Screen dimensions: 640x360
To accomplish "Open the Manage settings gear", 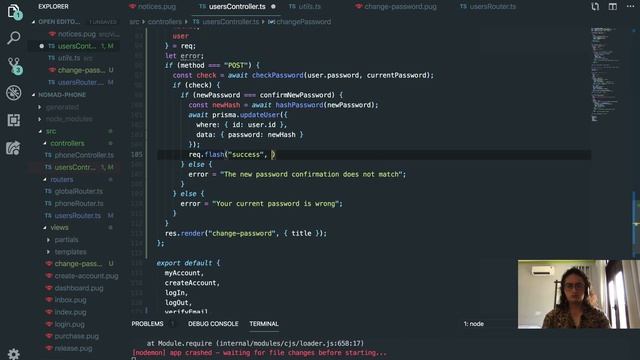I will [13, 353].
